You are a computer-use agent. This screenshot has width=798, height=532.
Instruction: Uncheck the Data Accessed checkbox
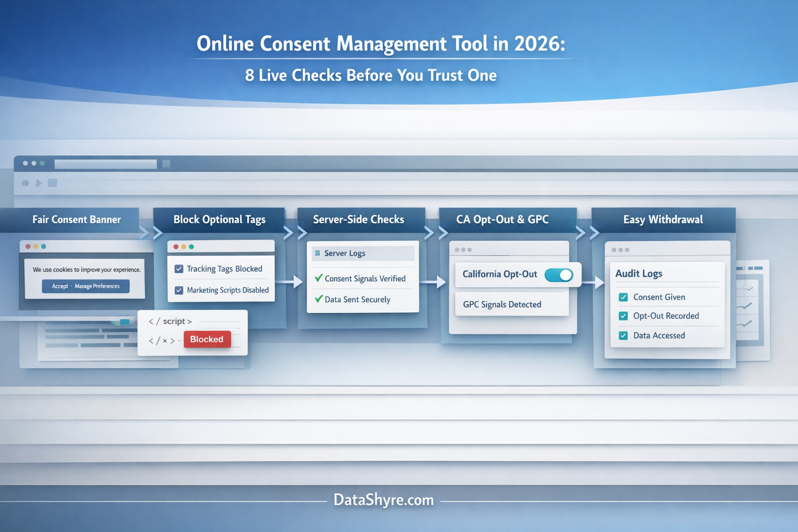pyautogui.click(x=623, y=336)
